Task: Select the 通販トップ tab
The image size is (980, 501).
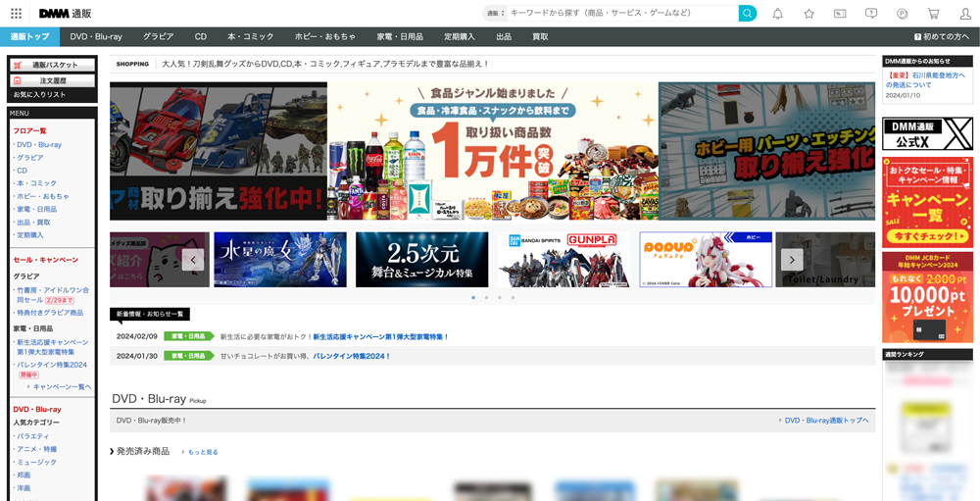Action: click(30, 37)
